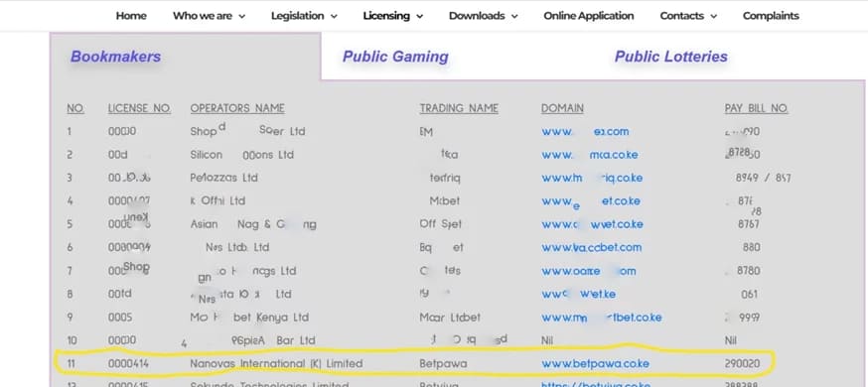Click the PAY BILL NO. column header
This screenshot has width=868, height=387.
tap(756, 108)
